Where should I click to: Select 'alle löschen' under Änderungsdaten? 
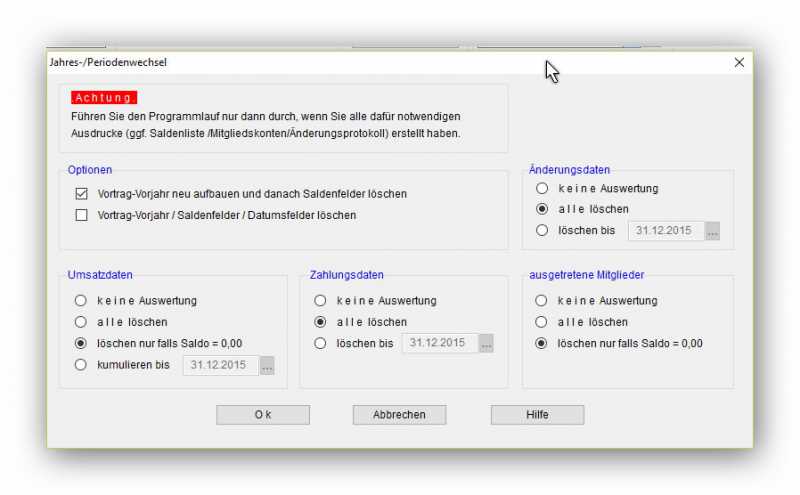click(x=542, y=209)
